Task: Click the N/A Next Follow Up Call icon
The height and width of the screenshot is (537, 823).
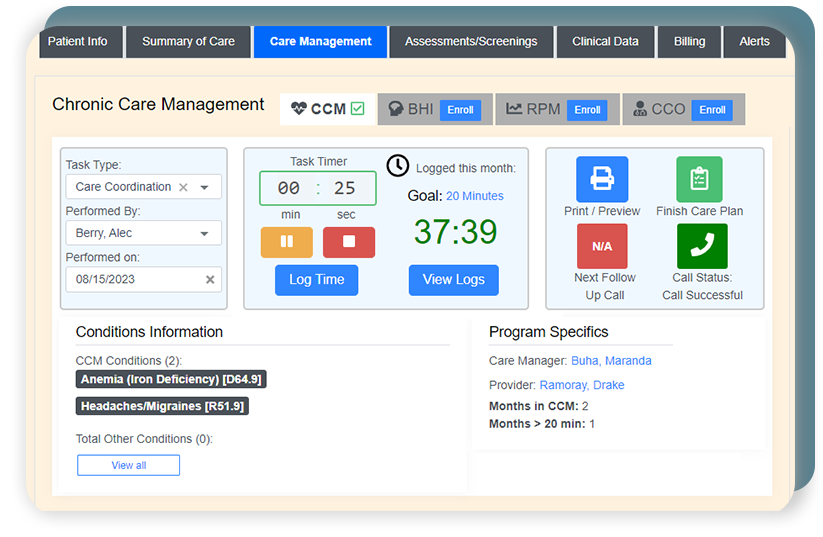Action: coord(602,246)
